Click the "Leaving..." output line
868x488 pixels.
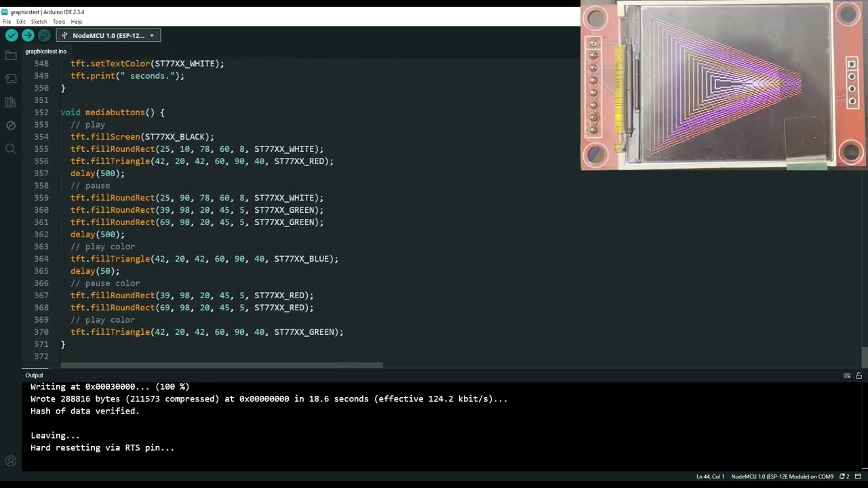pos(55,436)
